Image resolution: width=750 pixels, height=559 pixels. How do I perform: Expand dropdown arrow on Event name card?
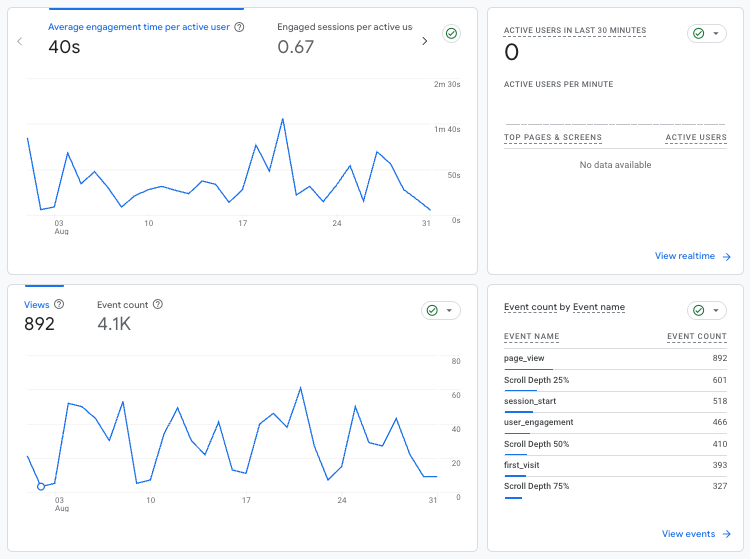point(716,311)
